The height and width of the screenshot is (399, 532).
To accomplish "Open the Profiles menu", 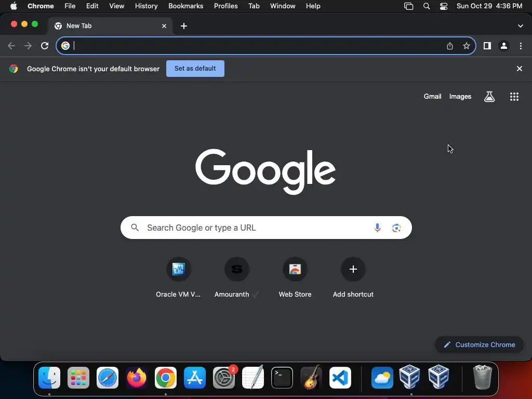I will tap(225, 6).
